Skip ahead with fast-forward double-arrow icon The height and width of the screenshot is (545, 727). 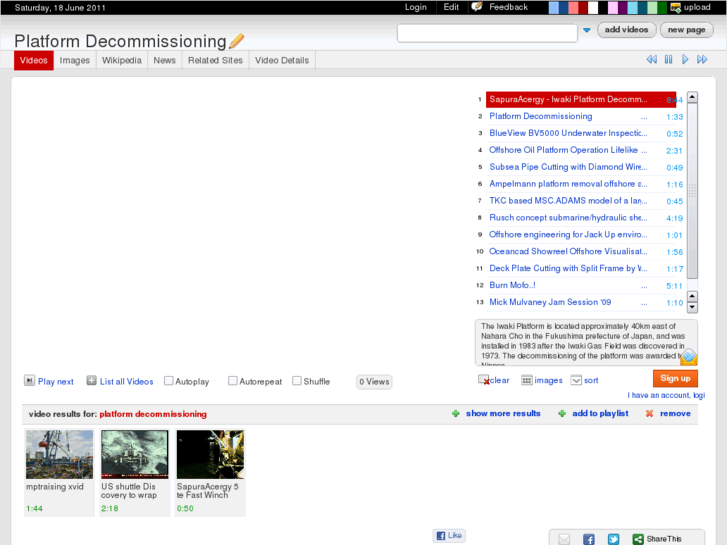tap(702, 59)
